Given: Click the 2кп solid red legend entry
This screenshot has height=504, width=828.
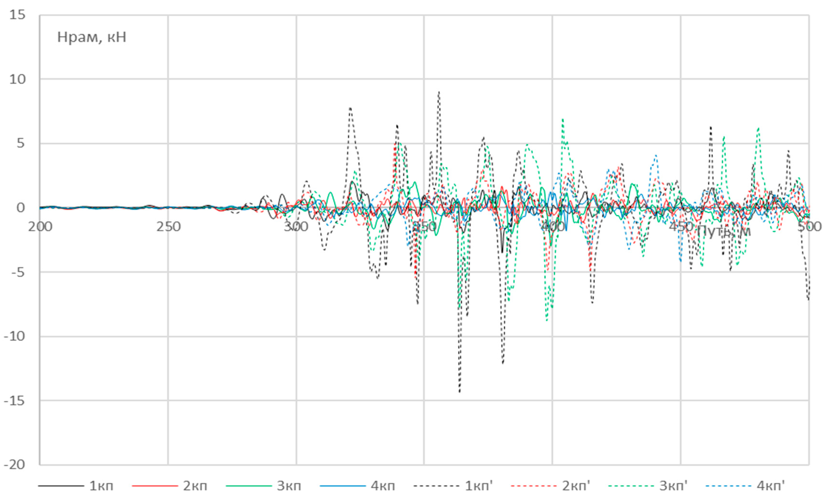Looking at the screenshot, I should click(195, 486).
